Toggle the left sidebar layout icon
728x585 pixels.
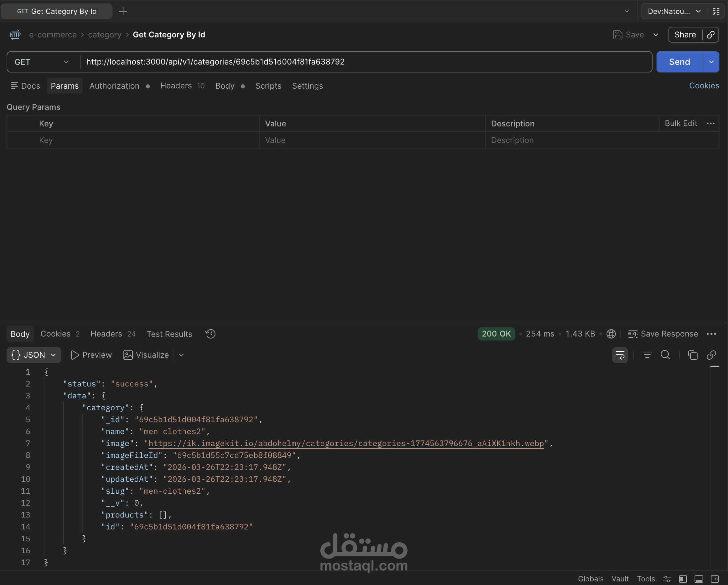click(x=683, y=579)
